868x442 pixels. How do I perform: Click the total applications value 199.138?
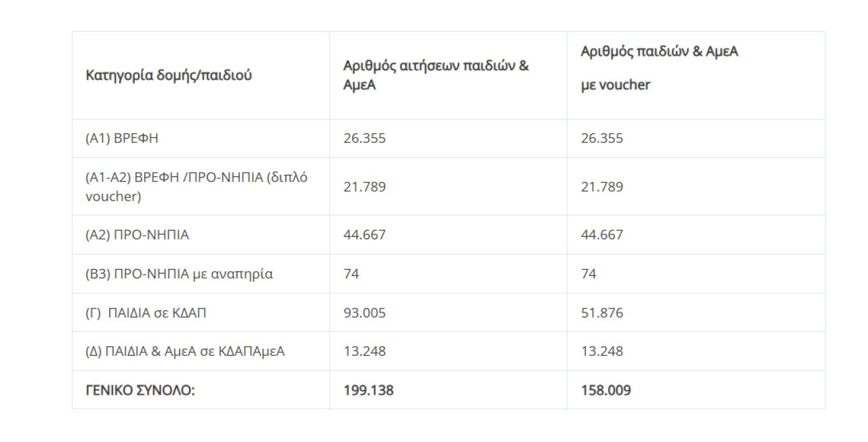[x=368, y=390]
